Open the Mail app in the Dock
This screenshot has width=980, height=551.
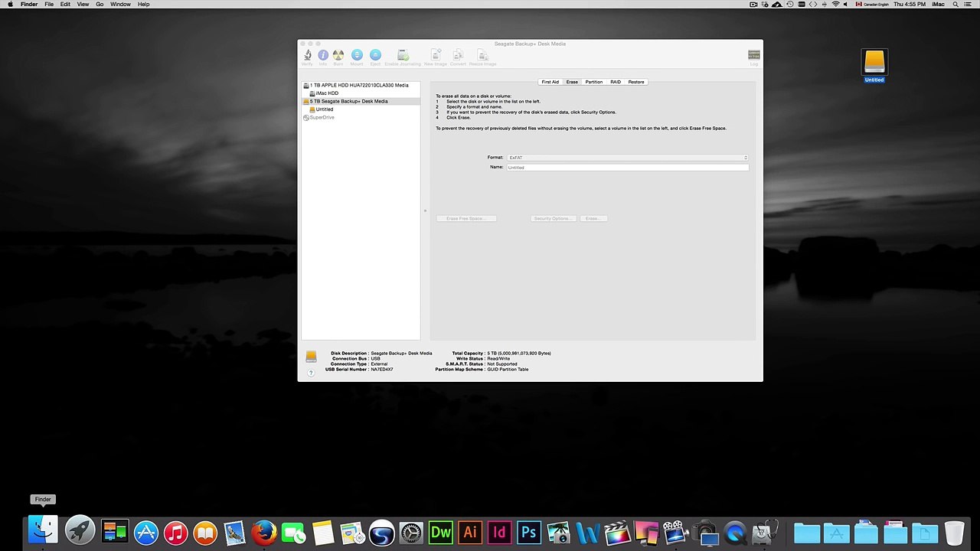(234, 532)
